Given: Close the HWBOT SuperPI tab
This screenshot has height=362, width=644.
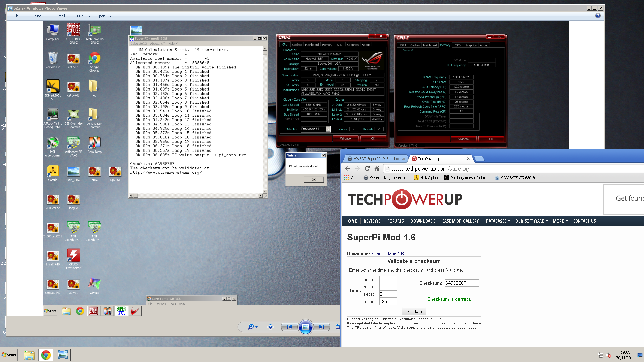Looking at the screenshot, I should coord(404,159).
